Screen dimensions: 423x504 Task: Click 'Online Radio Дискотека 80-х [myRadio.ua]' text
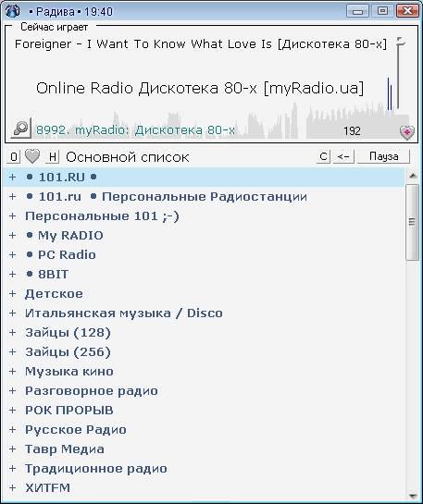click(200, 88)
